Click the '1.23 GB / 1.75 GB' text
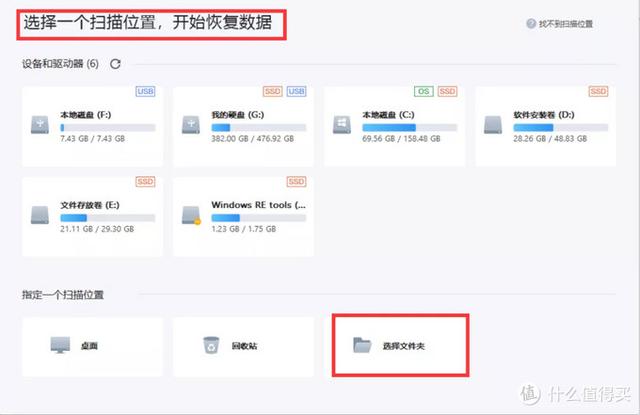 pos(244,229)
